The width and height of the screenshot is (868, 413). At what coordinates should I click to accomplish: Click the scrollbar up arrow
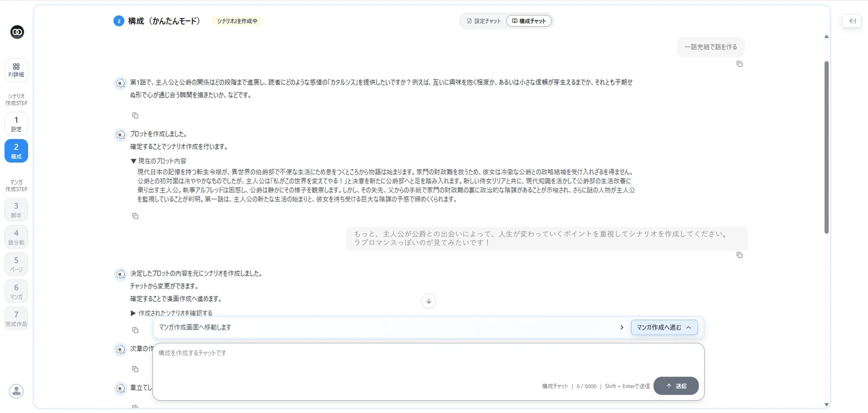pos(827,37)
